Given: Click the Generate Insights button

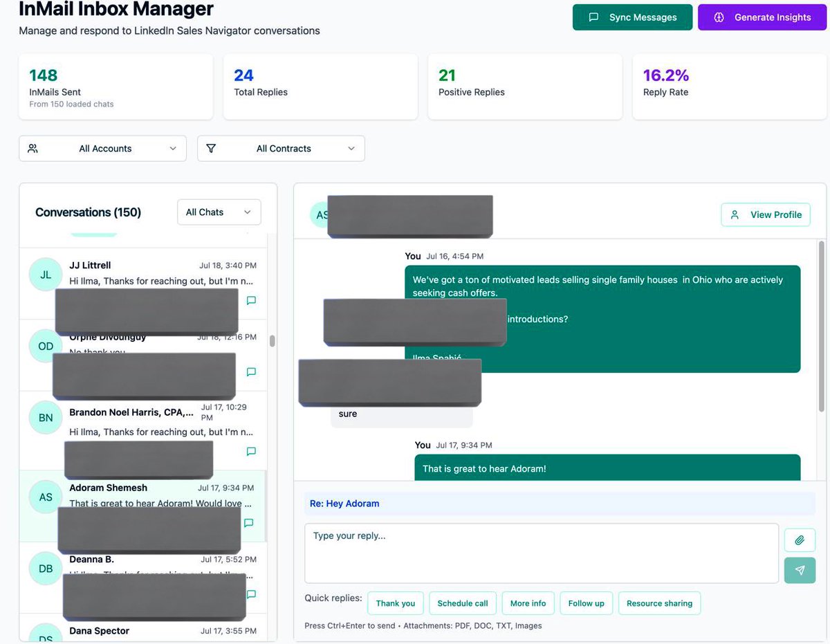Looking at the screenshot, I should point(762,17).
